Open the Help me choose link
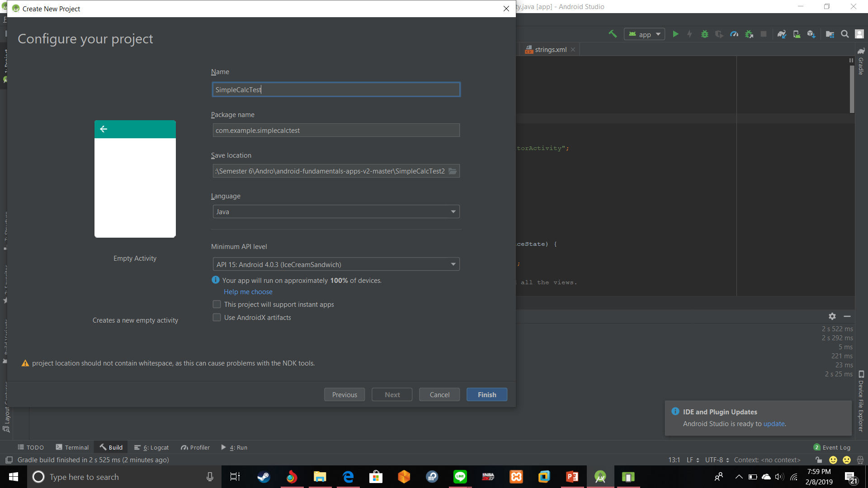This screenshot has height=488, width=868. coord(248,292)
